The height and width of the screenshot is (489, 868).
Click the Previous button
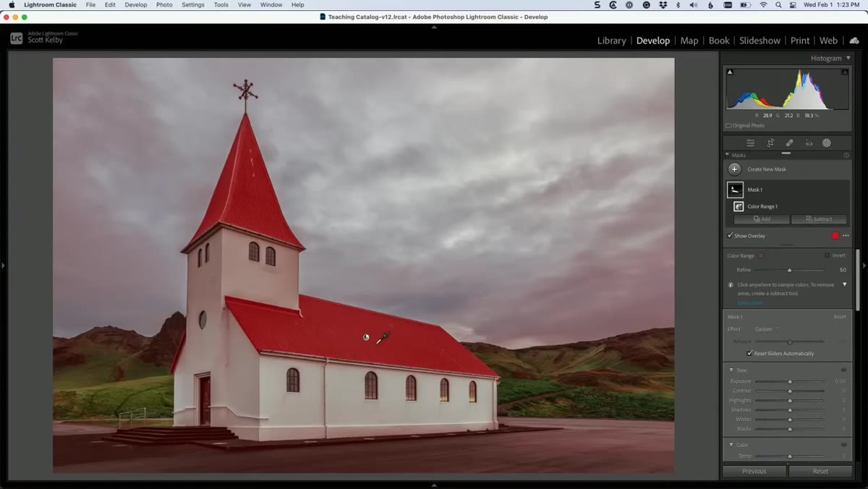[x=754, y=471]
